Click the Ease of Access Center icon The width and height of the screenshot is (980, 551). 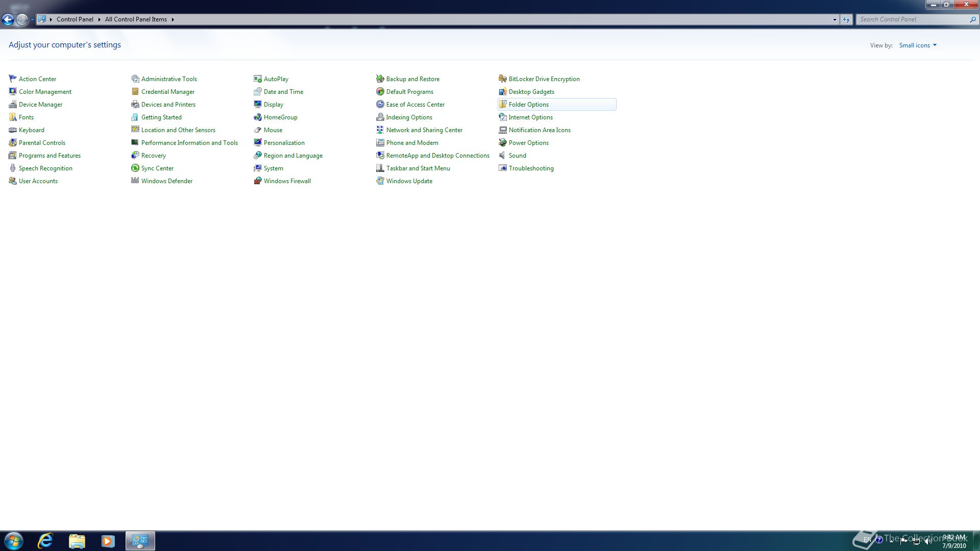point(380,104)
